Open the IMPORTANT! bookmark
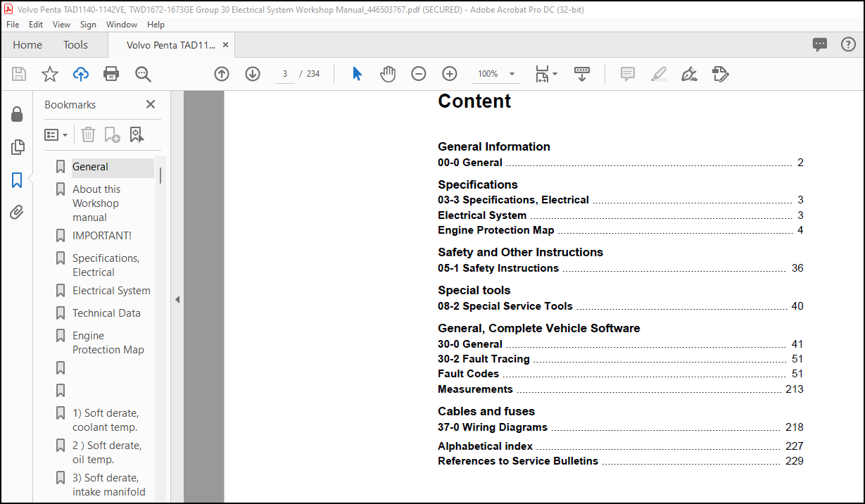Image resolution: width=865 pixels, height=504 pixels. coord(102,236)
